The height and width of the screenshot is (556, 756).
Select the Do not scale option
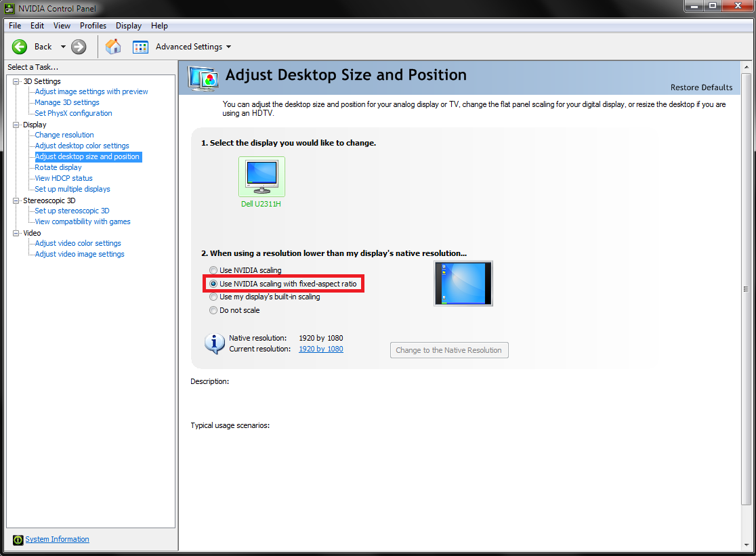(213, 310)
